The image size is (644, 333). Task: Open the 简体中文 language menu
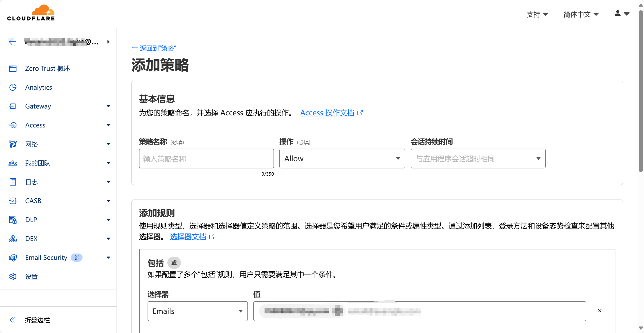point(581,14)
